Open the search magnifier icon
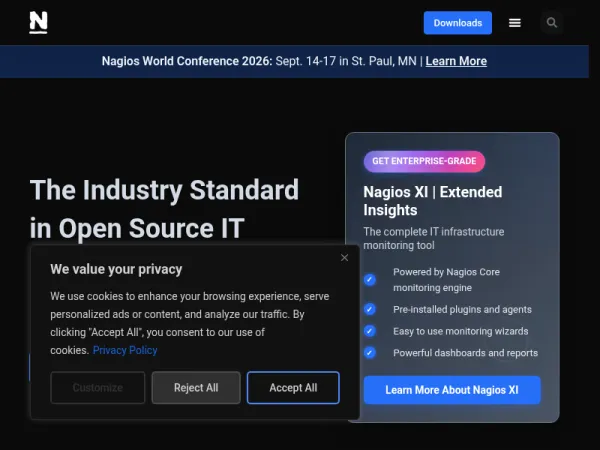The width and height of the screenshot is (600, 450). [x=551, y=23]
